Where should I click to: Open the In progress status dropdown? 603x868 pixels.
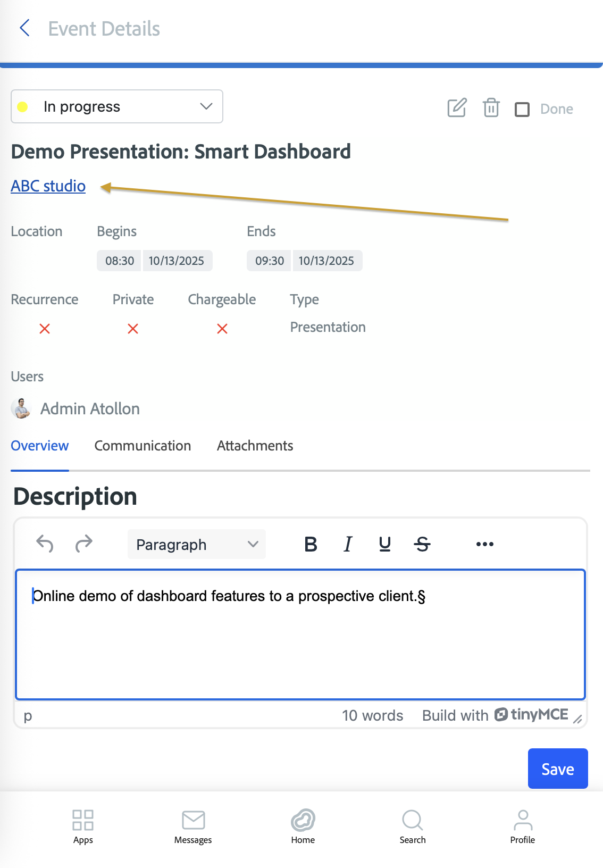click(x=117, y=106)
